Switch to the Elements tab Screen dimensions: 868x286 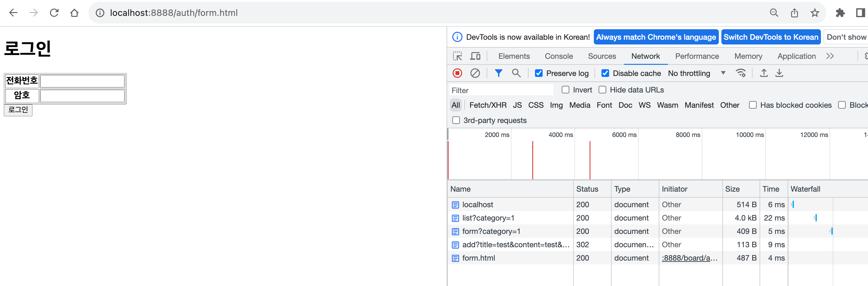coord(514,56)
